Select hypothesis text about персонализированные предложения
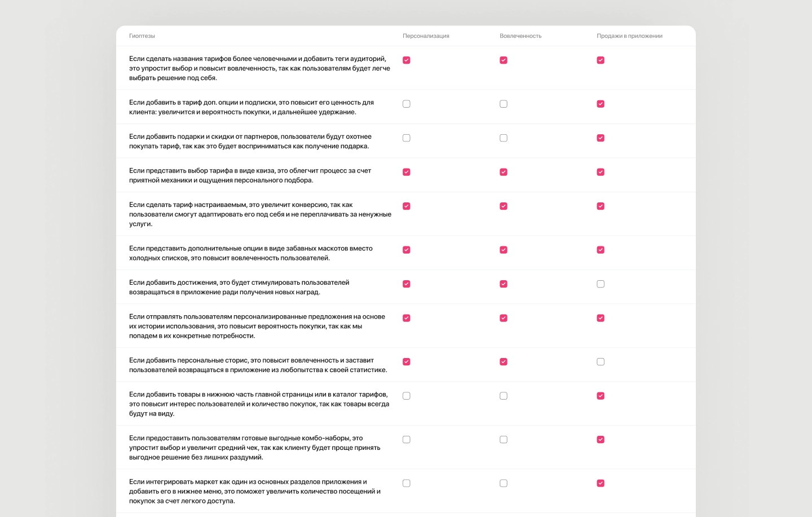The height and width of the screenshot is (517, 812). coord(257,326)
